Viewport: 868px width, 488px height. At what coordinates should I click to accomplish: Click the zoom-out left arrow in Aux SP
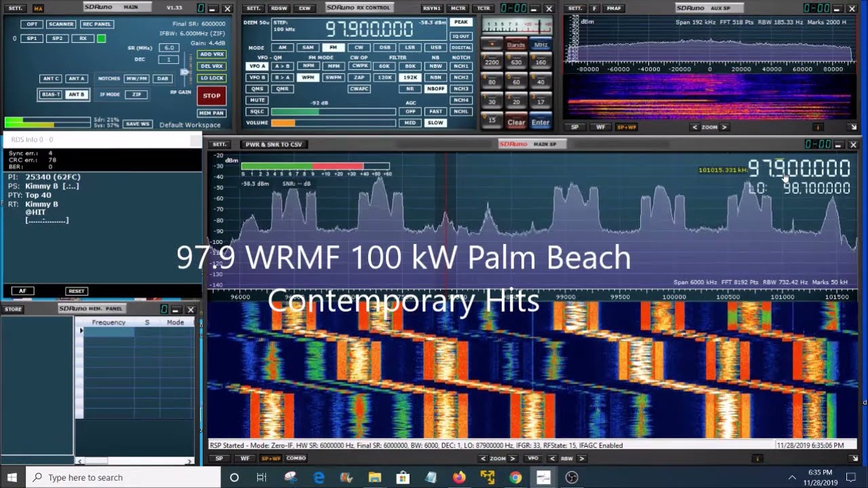[x=694, y=127]
